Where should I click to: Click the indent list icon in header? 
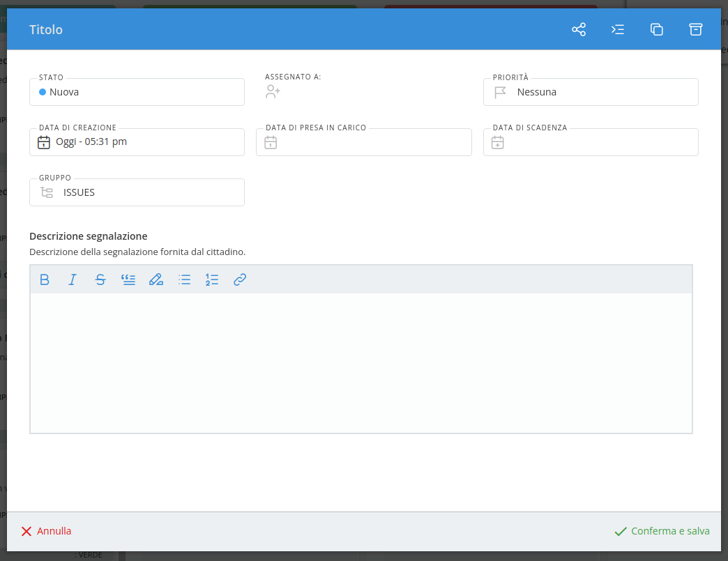618,29
